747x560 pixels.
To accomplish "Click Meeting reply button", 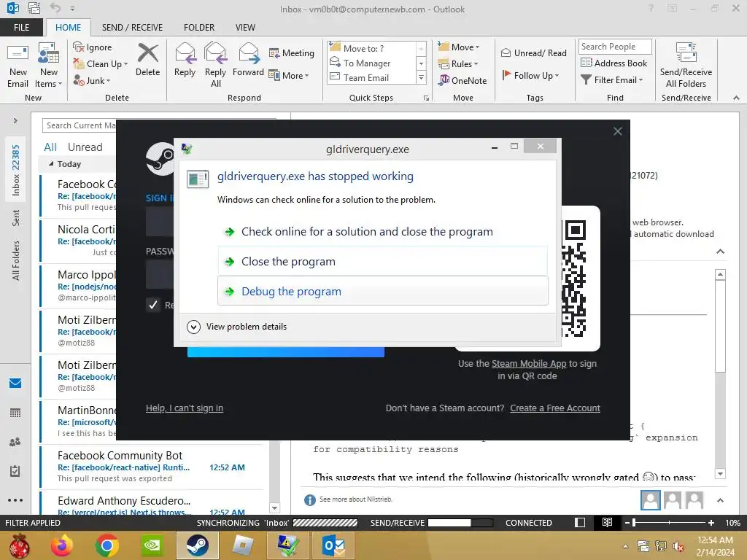I will coord(292,52).
